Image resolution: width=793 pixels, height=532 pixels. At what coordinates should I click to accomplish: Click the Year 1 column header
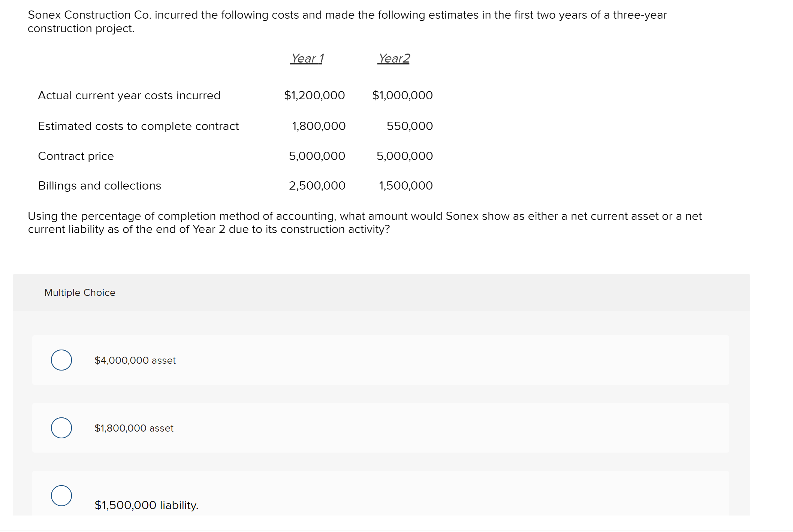point(307,58)
